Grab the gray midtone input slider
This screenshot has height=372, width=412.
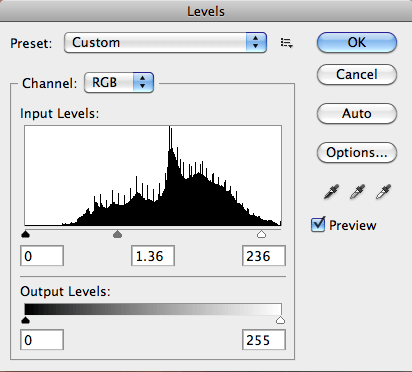pos(117,234)
